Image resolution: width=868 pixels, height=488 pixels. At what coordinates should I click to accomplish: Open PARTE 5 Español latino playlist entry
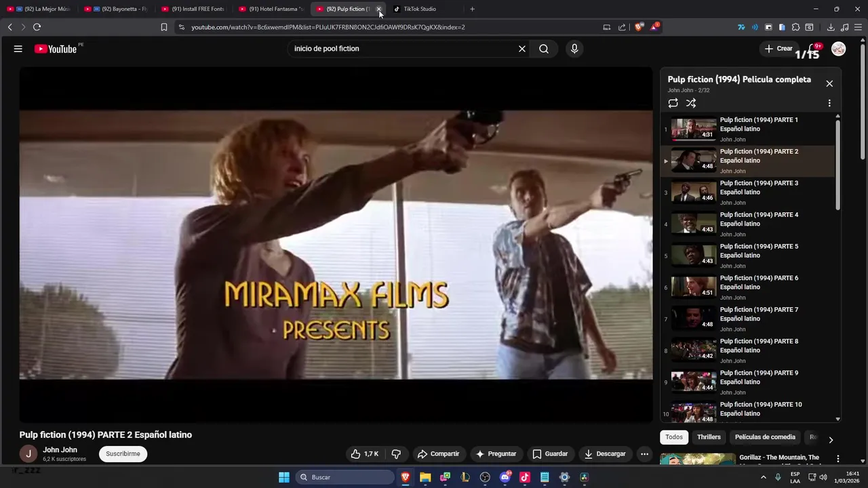(x=748, y=256)
